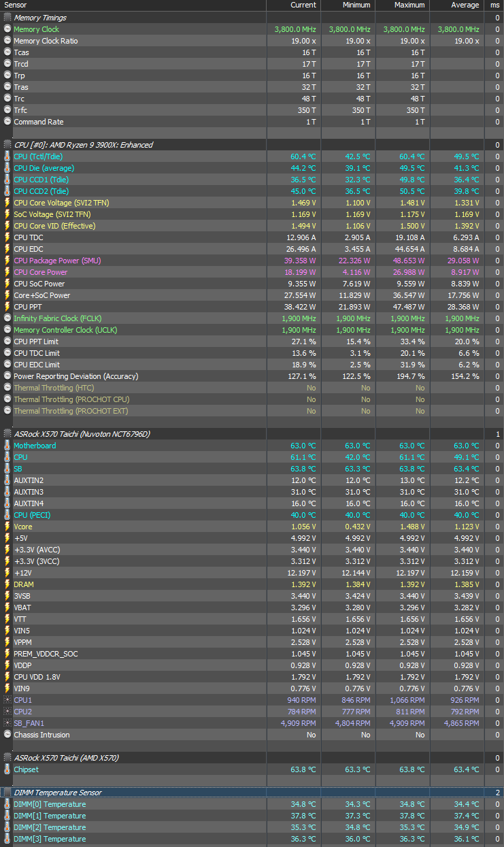The width and height of the screenshot is (504, 847).
Task: Click the Maximum column header
Action: (402, 5)
